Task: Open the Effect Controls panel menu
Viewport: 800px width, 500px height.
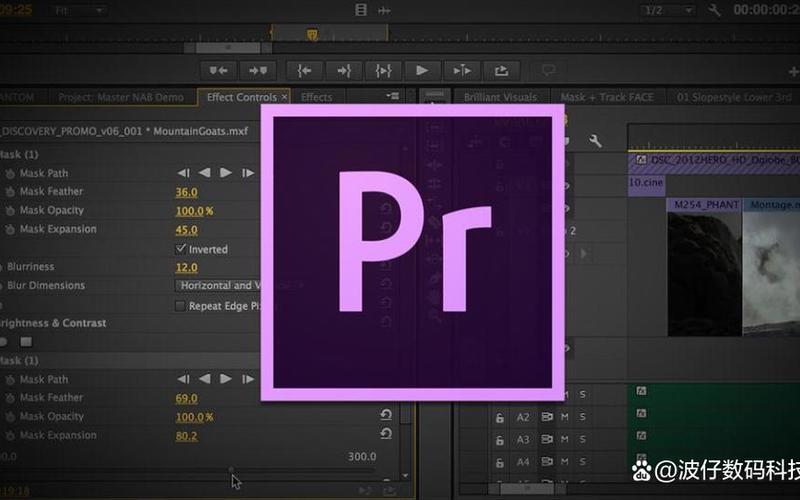Action: click(392, 96)
